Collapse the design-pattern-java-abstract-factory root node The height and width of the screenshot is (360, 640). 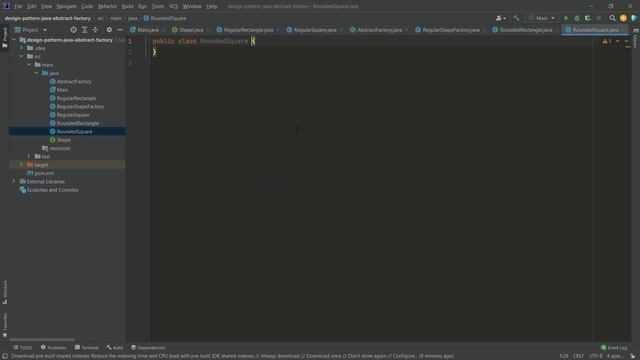(x=14, y=40)
